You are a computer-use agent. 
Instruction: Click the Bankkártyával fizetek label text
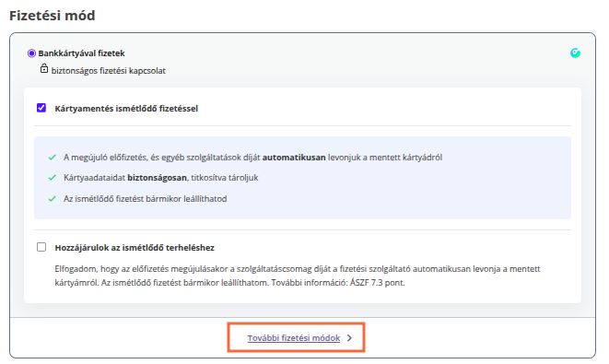(x=82, y=53)
